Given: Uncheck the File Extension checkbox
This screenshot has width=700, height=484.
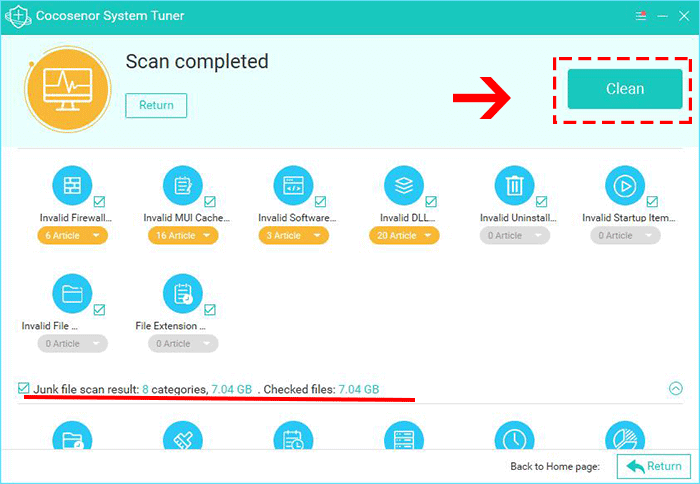Looking at the screenshot, I should 210,309.
